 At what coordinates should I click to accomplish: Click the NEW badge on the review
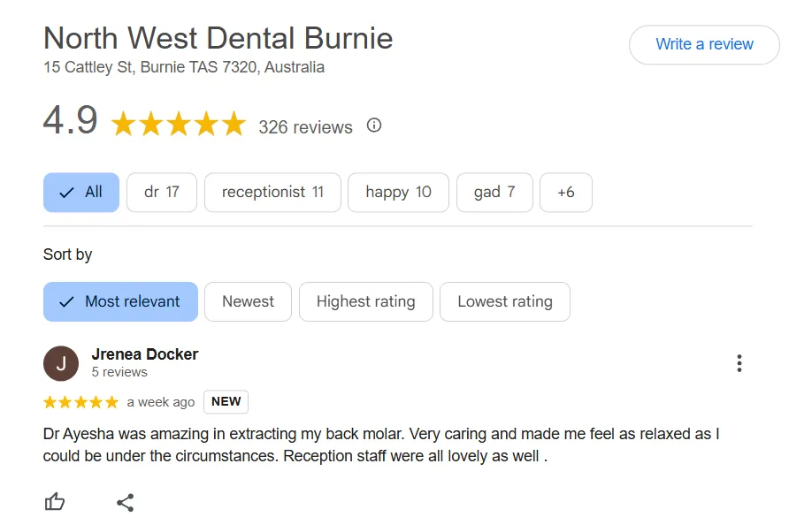(226, 401)
